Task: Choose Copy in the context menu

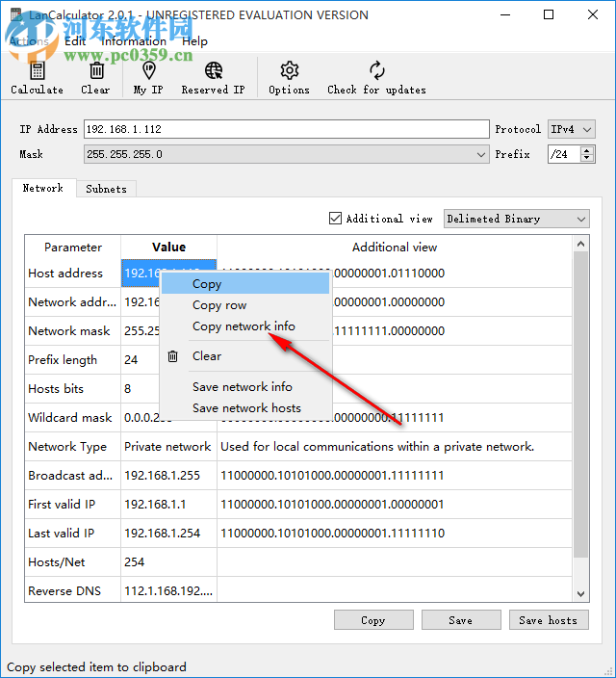Action: pos(245,284)
